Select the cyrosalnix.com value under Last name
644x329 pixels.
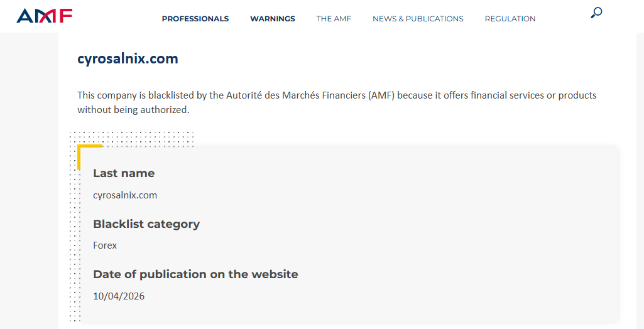coord(125,195)
